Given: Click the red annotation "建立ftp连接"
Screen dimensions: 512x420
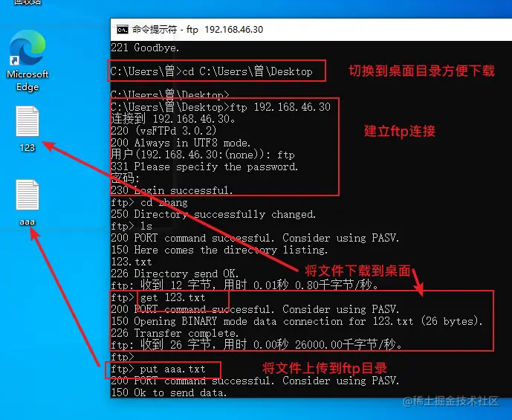Looking at the screenshot, I should (x=400, y=132).
